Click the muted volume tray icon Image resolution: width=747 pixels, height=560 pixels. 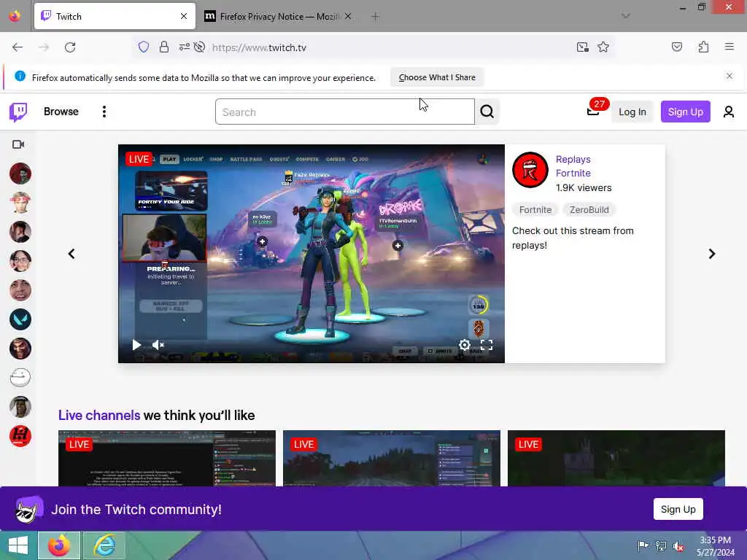678,545
